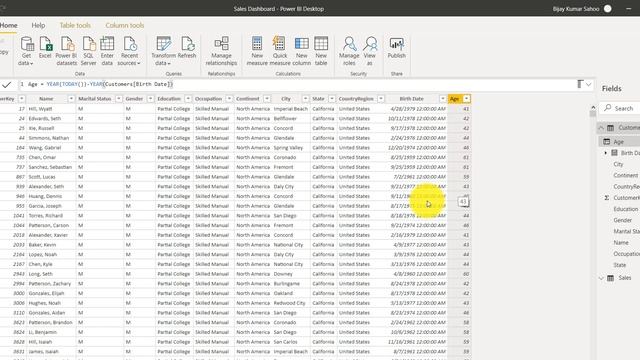Viewport: 640px width, 360px height.
Task: Select the Age field in Fields pane
Action: coord(619,142)
